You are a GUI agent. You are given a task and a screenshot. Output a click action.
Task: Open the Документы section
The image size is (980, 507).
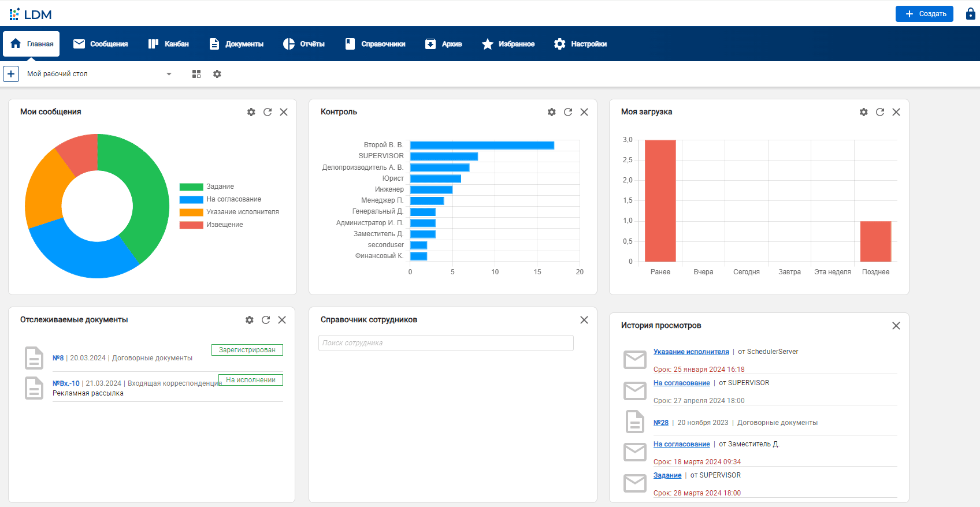pos(236,44)
